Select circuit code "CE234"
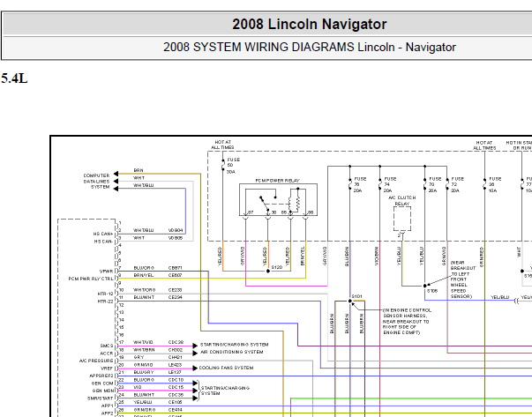532x417 pixels. click(x=176, y=297)
